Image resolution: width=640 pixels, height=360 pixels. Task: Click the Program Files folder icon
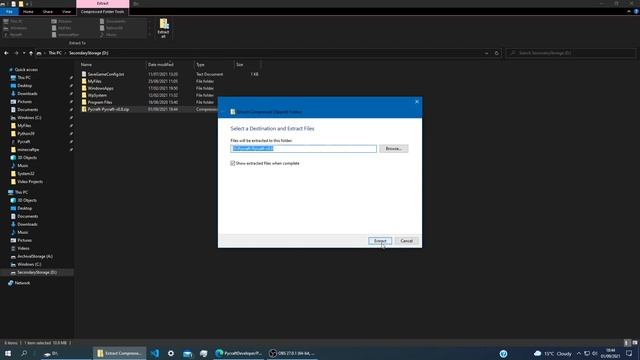[84, 102]
